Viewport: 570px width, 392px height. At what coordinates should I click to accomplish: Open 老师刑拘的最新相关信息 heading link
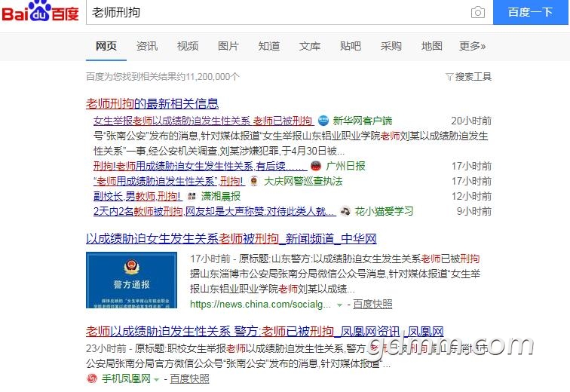tap(152, 103)
